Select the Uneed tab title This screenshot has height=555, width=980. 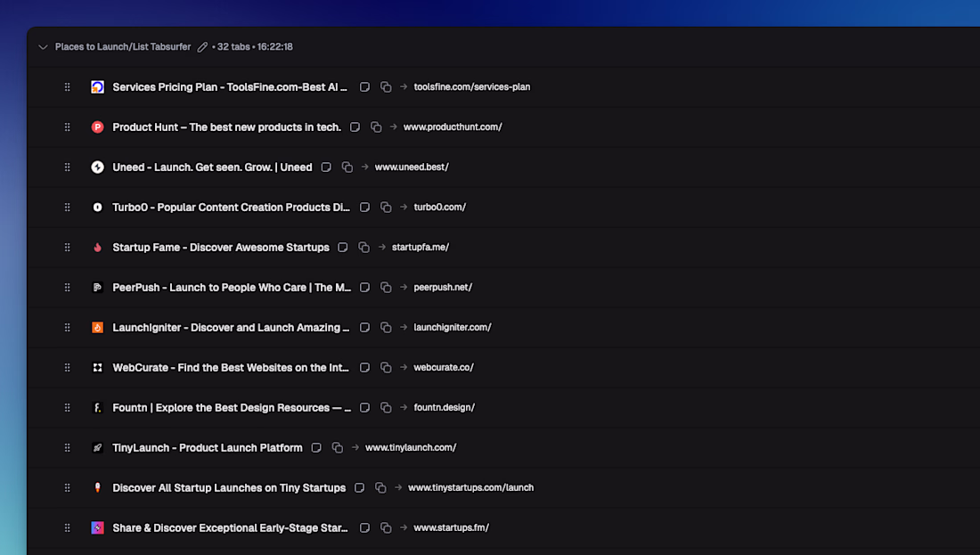(x=212, y=167)
